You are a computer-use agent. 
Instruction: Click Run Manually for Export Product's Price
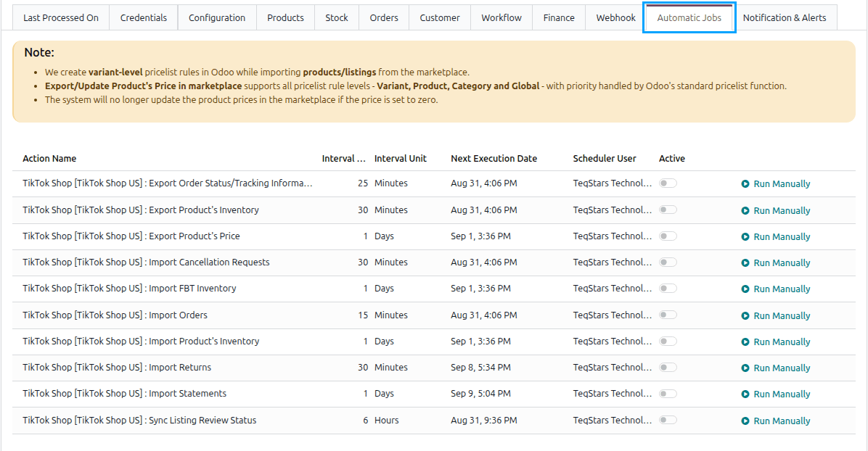(776, 236)
